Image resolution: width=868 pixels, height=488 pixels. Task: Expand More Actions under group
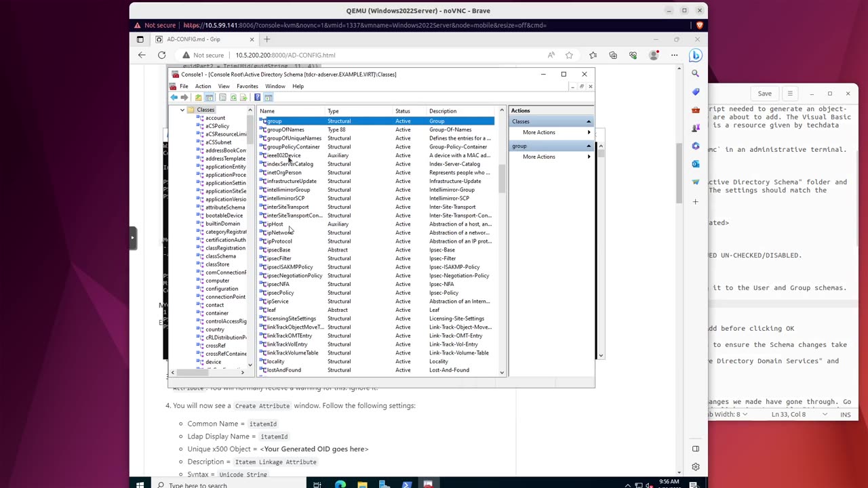[x=551, y=157]
